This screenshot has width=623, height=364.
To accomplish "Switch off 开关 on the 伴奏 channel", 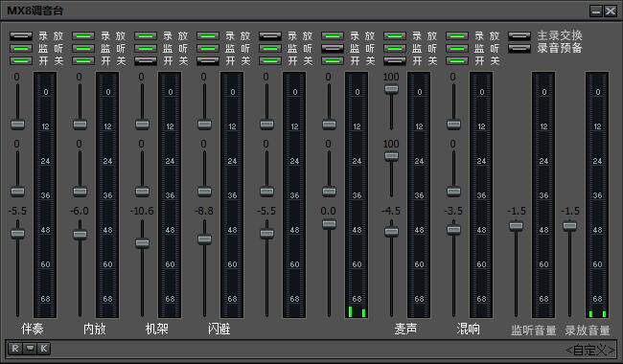I will 21,60.
